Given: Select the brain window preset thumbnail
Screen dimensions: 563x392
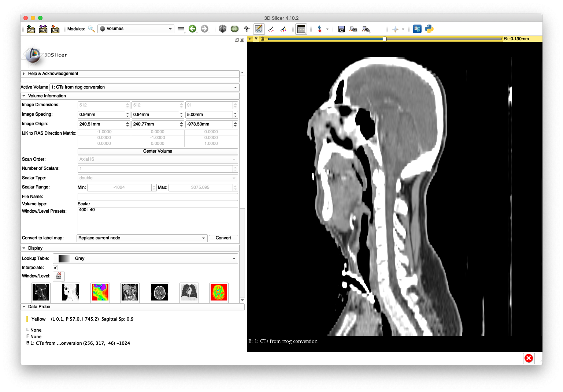Looking at the screenshot, I should click(159, 292).
